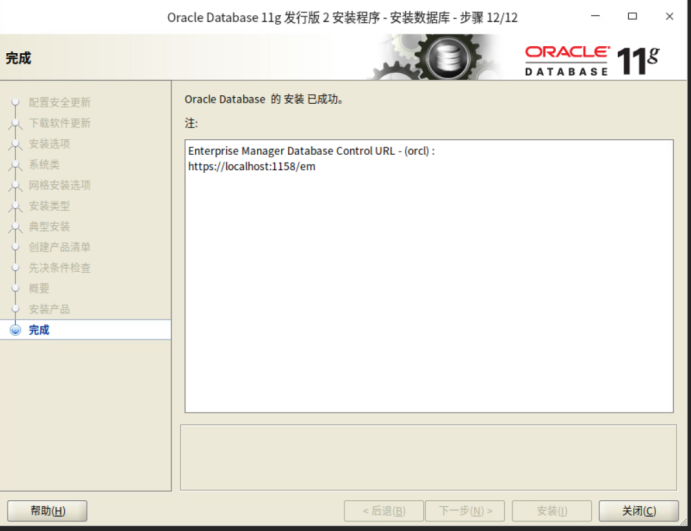Click the blue 完成 step indicator icon

pos(15,330)
